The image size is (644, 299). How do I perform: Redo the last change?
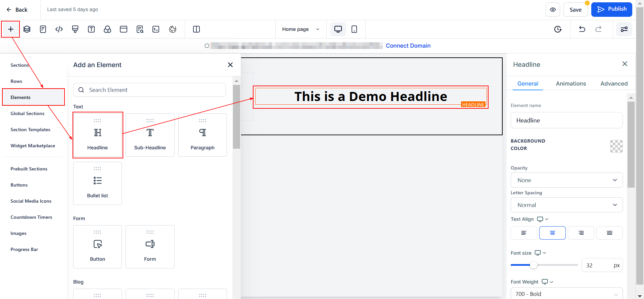tap(598, 29)
